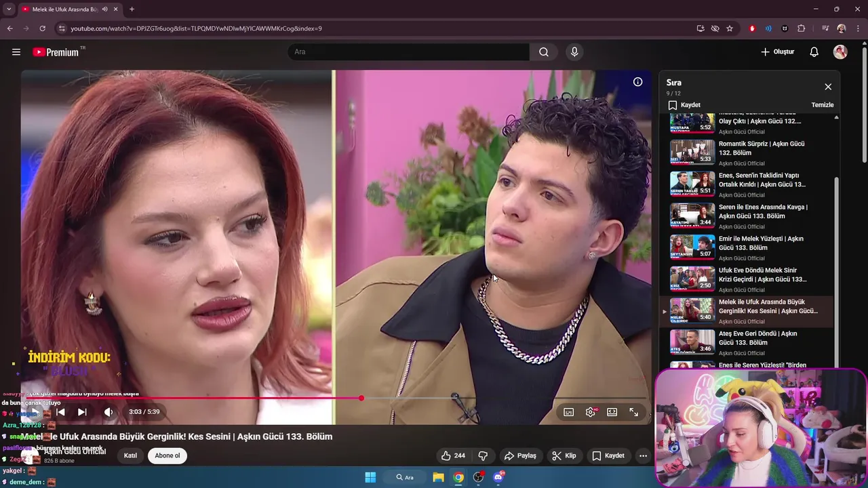Toggle theater mode in player
Image resolution: width=868 pixels, height=488 pixels.
tap(612, 412)
